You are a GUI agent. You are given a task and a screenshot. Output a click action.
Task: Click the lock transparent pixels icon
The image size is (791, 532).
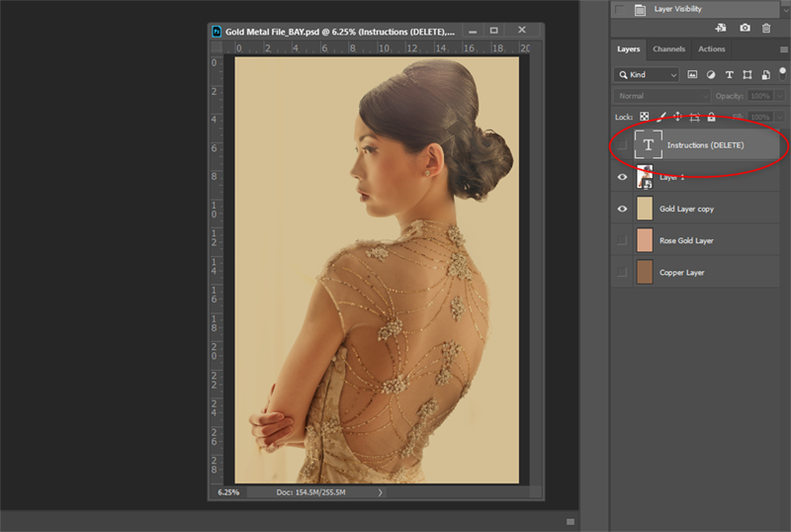pos(645,117)
